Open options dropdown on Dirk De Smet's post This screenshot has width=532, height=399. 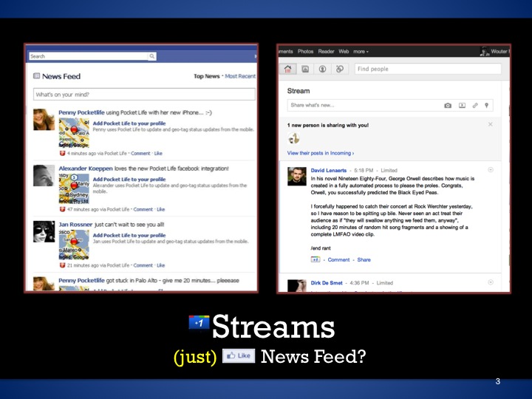tap(491, 282)
